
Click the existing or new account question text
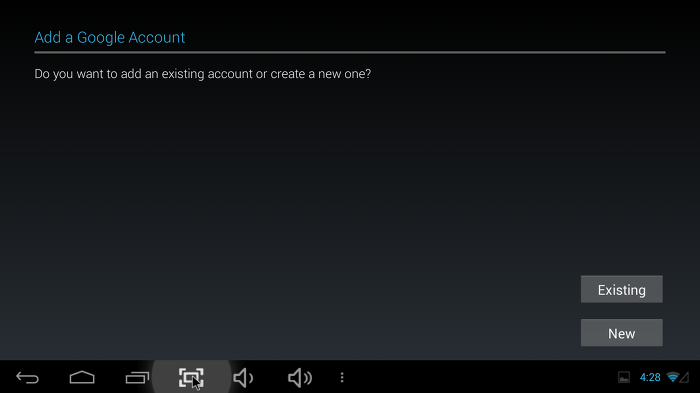[x=203, y=74]
